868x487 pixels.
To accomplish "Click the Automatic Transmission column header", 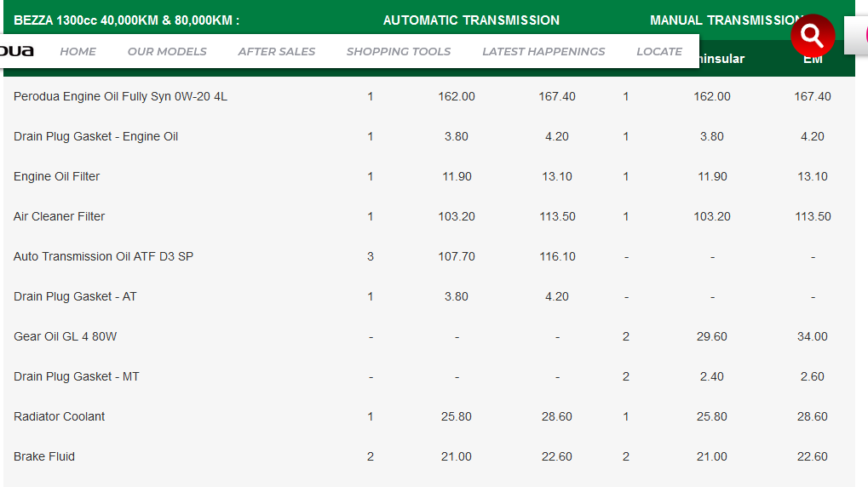I will coord(471,20).
